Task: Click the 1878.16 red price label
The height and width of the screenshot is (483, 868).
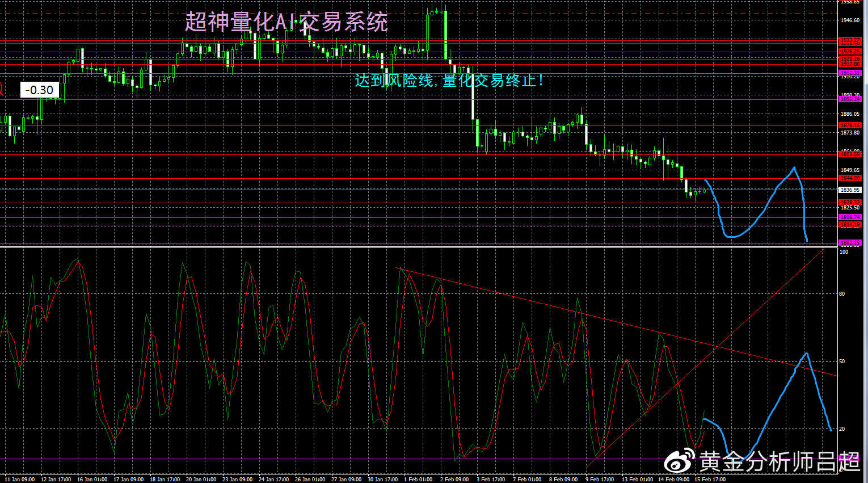Action: 850,125
